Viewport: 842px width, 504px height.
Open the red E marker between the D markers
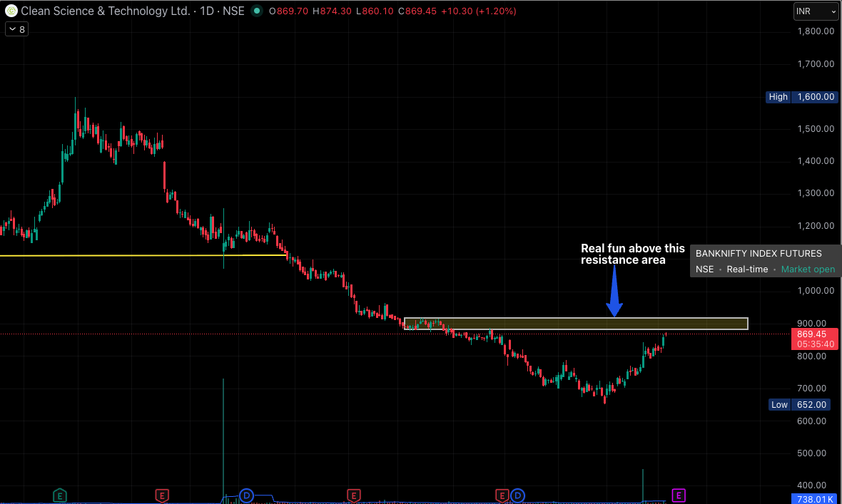[x=353, y=495]
